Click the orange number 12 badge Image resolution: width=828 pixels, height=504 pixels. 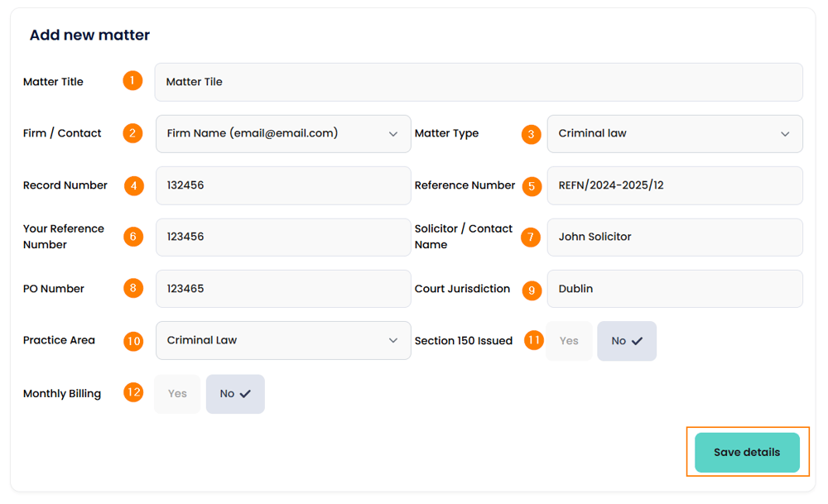click(x=133, y=392)
